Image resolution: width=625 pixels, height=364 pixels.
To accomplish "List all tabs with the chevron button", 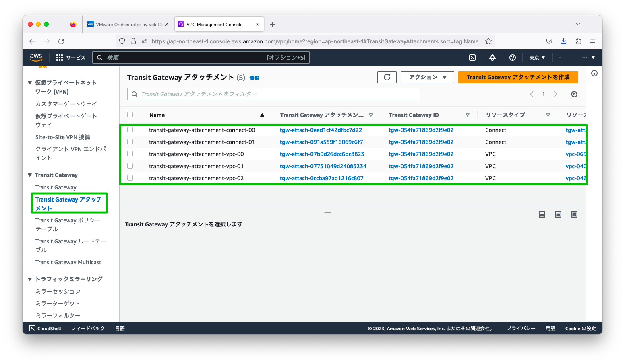I will (578, 24).
